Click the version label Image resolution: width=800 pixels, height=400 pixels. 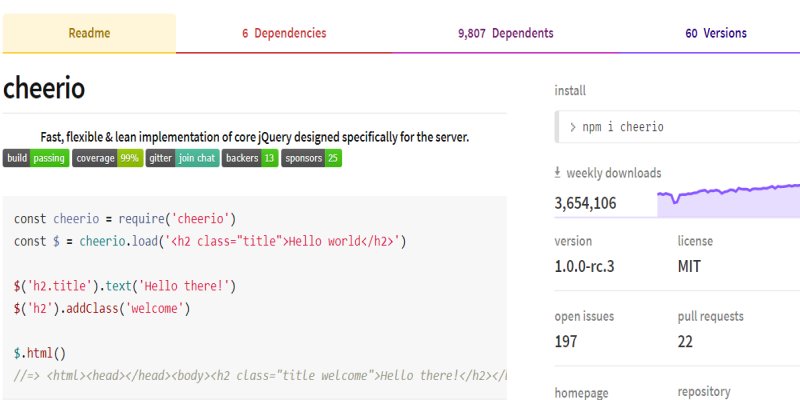[x=573, y=241]
